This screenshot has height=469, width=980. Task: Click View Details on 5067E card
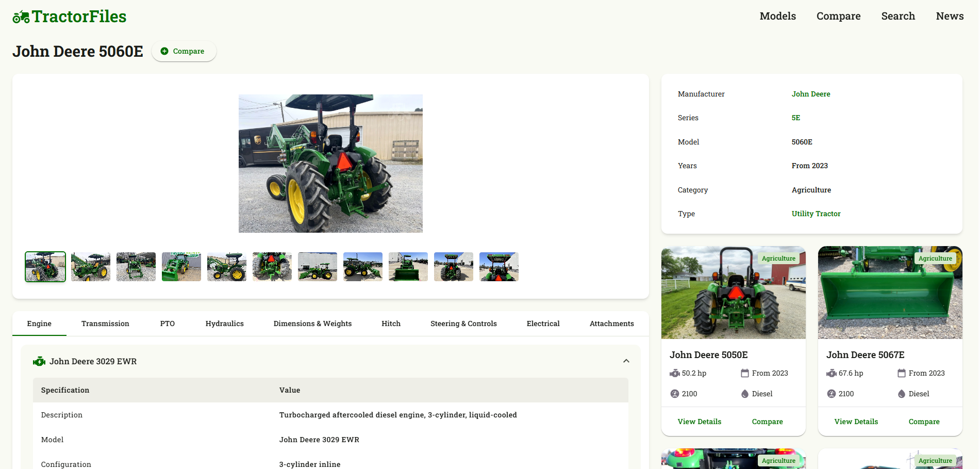(x=856, y=422)
